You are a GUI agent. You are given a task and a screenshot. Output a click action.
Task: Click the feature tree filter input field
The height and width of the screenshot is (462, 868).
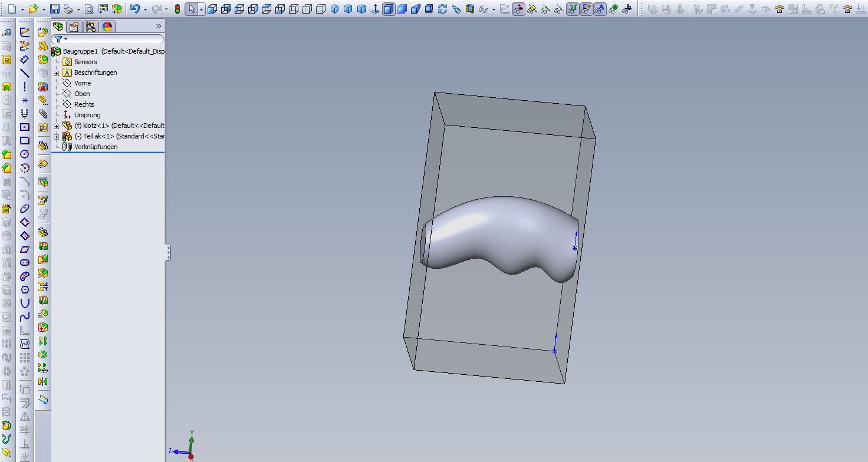point(108,39)
